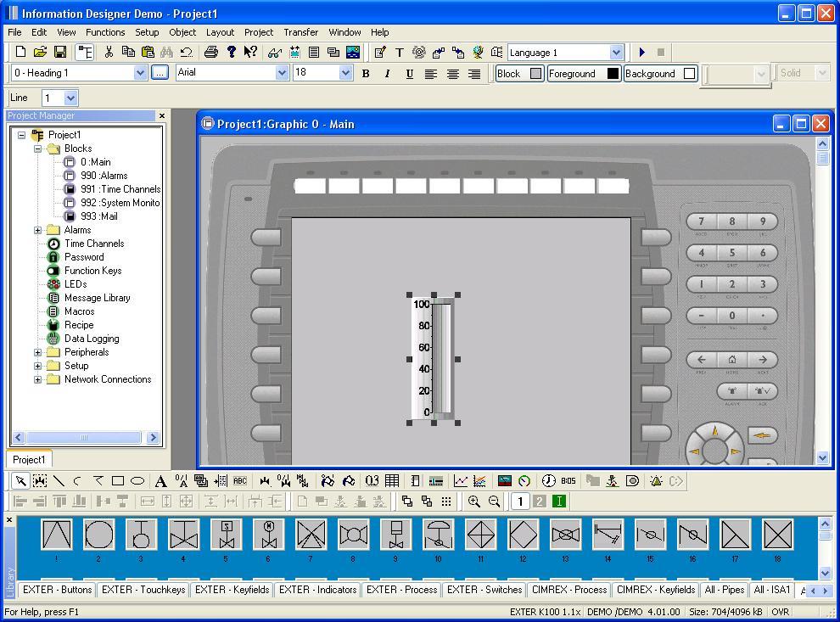
Task: Open help with the question mark icon
Action: click(x=231, y=52)
